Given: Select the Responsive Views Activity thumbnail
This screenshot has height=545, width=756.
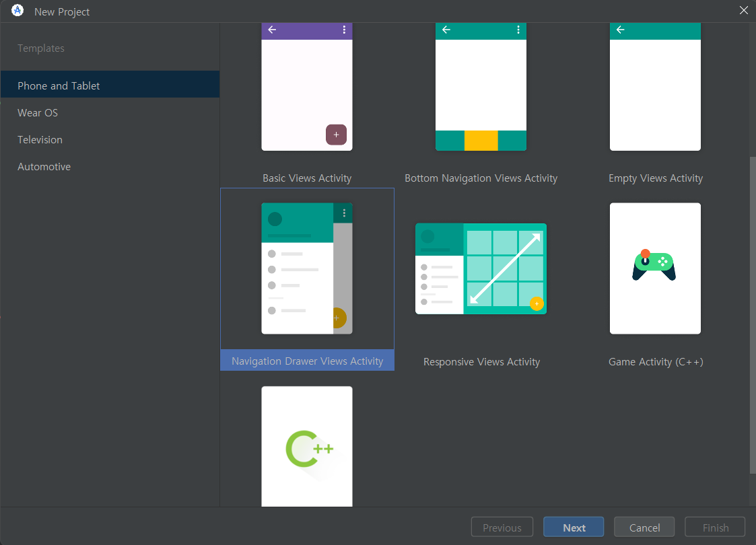Looking at the screenshot, I should point(481,268).
